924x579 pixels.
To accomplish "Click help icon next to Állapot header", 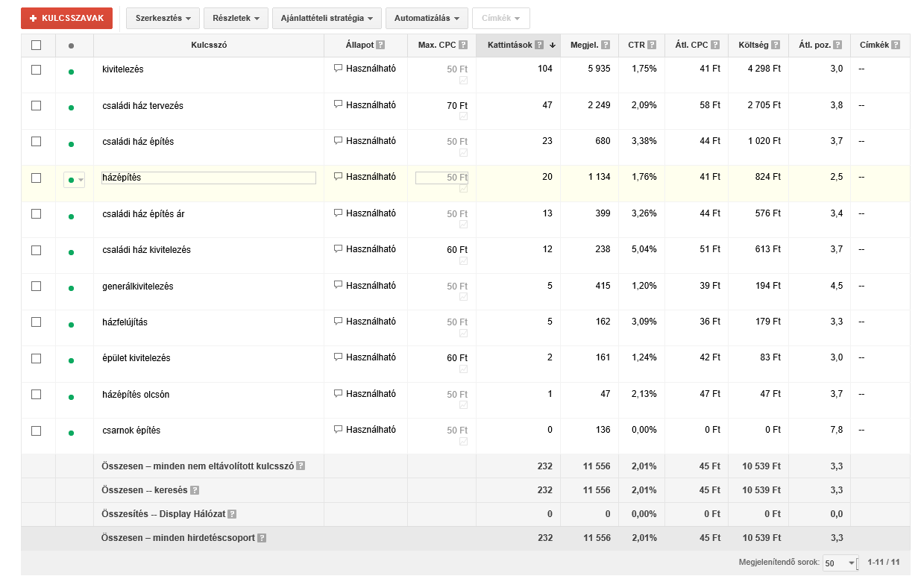I will tap(380, 45).
